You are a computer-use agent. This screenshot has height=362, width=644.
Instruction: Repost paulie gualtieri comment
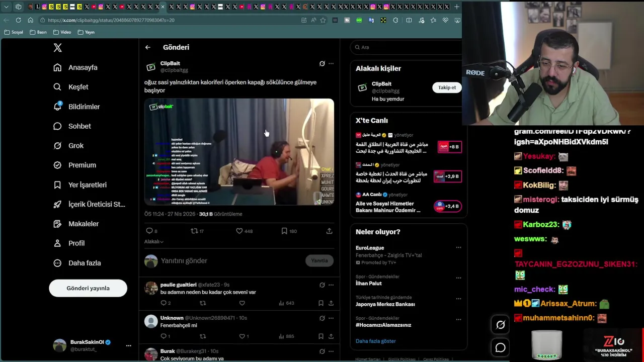coord(203,303)
